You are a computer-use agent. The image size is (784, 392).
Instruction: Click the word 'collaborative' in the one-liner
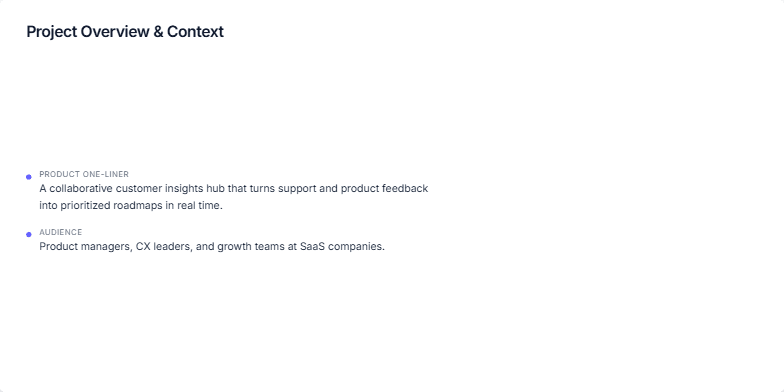[81, 188]
